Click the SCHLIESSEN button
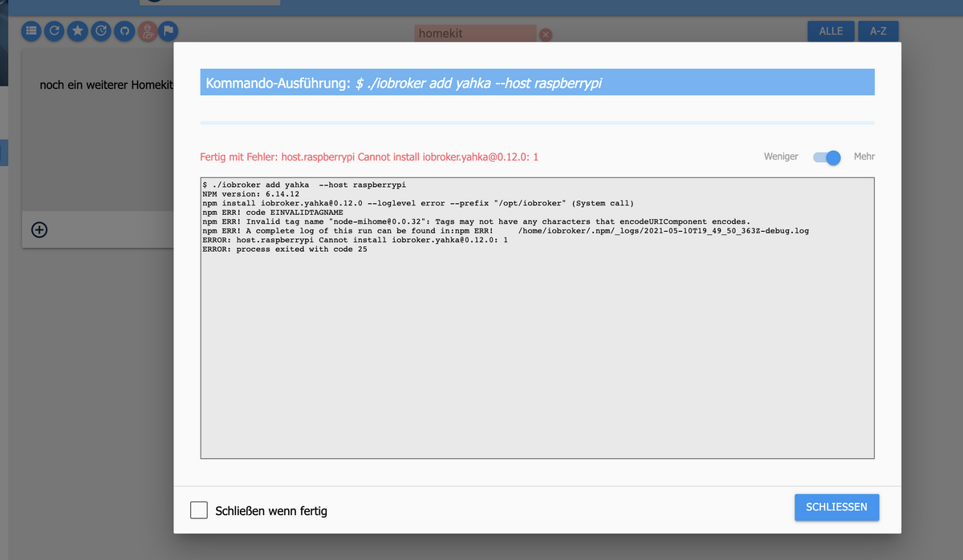The width and height of the screenshot is (963, 560). tap(836, 507)
